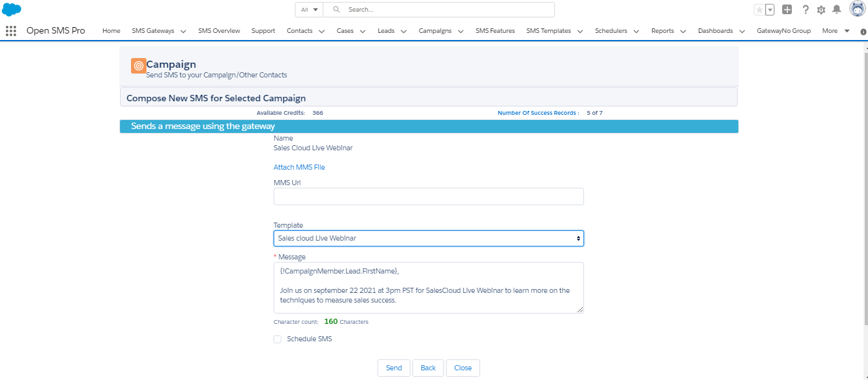Screen dimensions: 868x380
Task: Open the Attach MMS File link
Action: tap(299, 166)
